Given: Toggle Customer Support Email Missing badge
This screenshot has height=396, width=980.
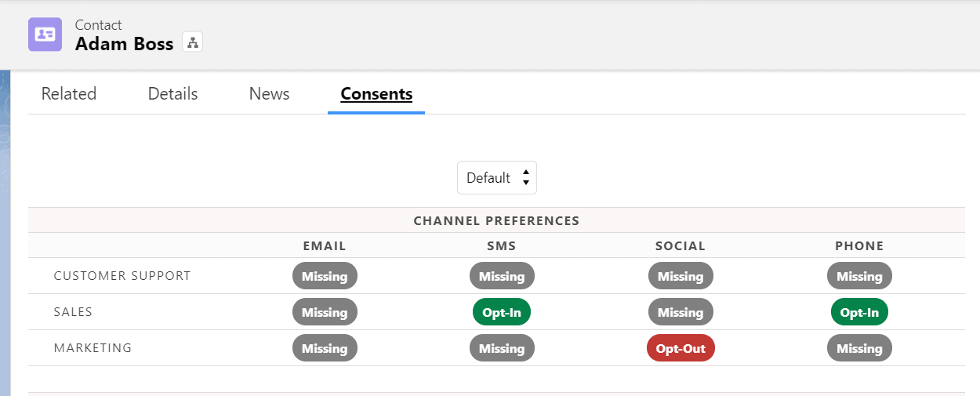Looking at the screenshot, I should [325, 276].
